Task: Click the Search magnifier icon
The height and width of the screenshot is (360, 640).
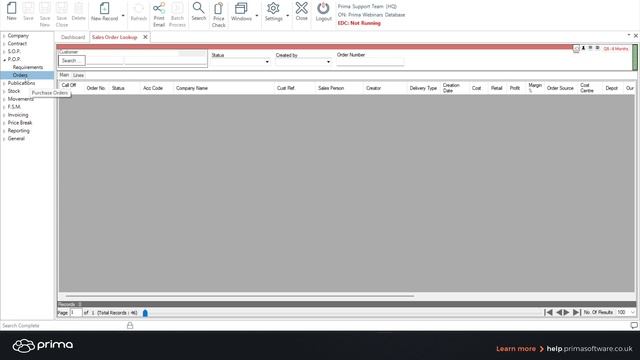Action: tap(198, 8)
